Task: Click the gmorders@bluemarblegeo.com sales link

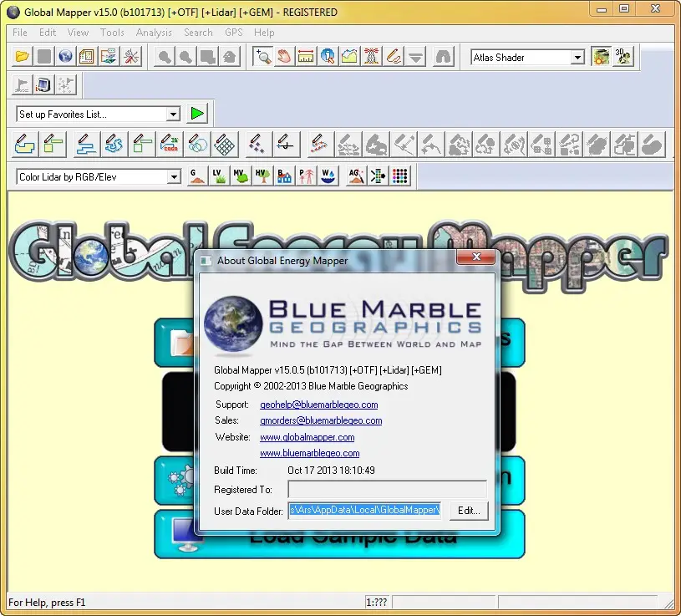Action: click(x=321, y=420)
